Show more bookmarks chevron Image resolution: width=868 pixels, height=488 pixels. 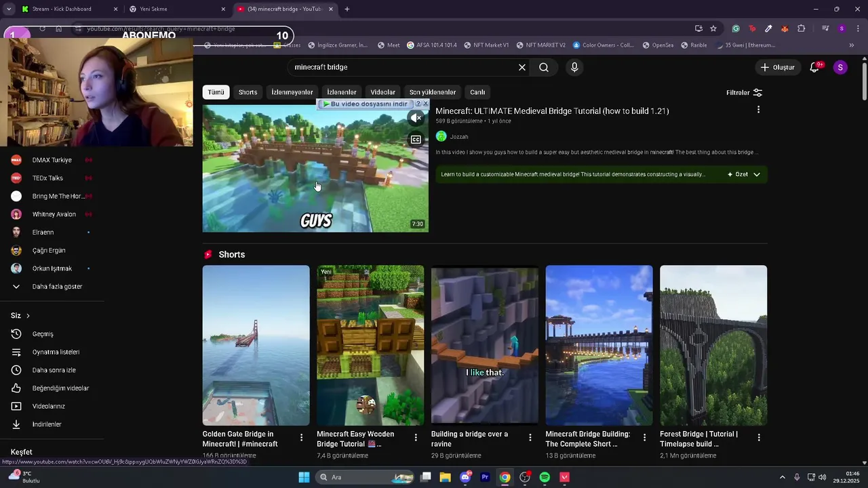point(852,45)
